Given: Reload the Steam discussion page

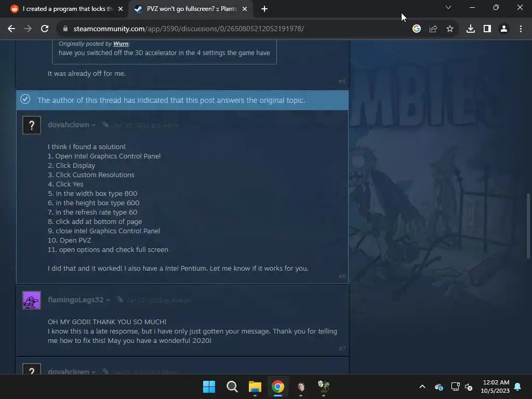Looking at the screenshot, I should point(45,29).
